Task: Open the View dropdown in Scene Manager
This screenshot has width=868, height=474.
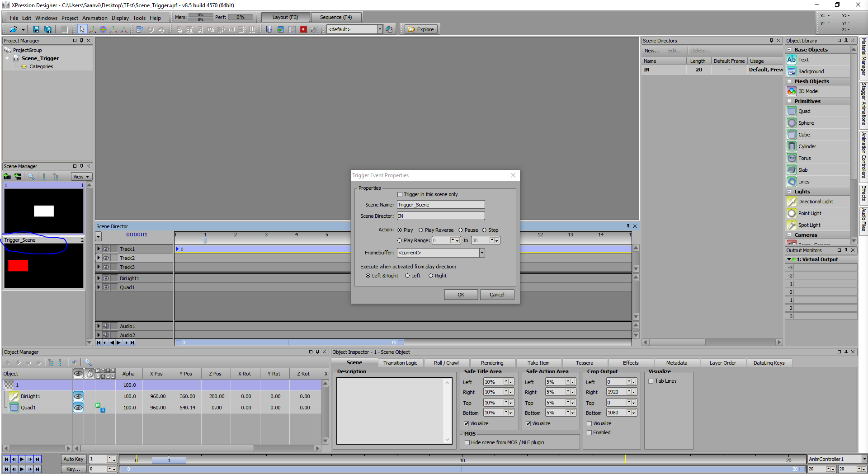Action: (x=81, y=177)
